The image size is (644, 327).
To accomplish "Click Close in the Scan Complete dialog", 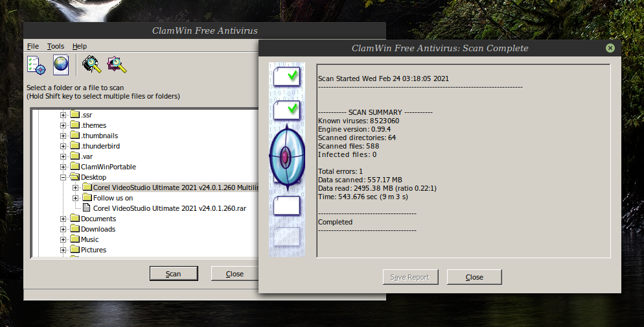I will 474,277.
